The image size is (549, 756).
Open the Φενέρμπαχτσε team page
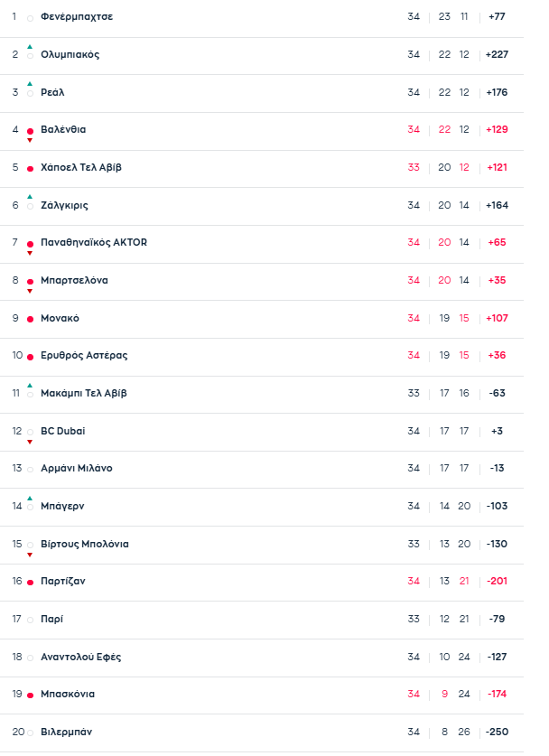tap(77, 17)
